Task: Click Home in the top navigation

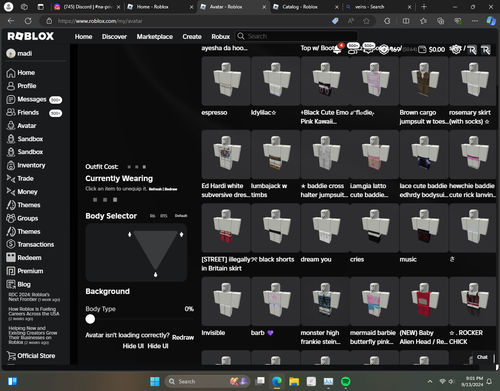Action: click(x=83, y=37)
